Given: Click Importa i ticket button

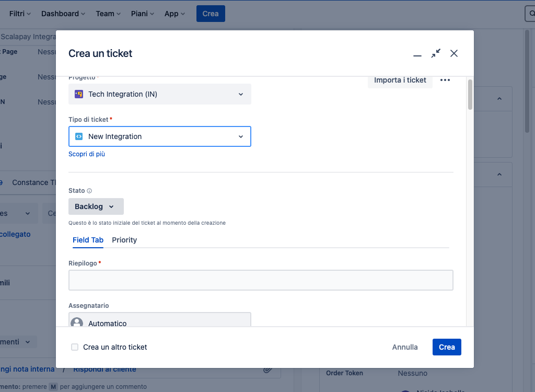Looking at the screenshot, I should (x=400, y=80).
